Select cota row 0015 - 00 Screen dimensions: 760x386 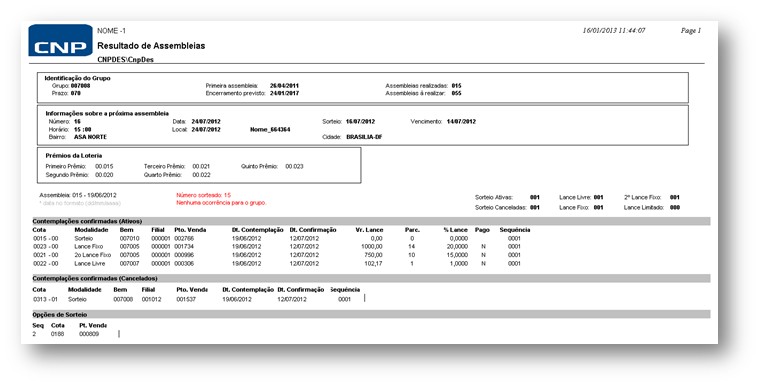[x=277, y=239]
